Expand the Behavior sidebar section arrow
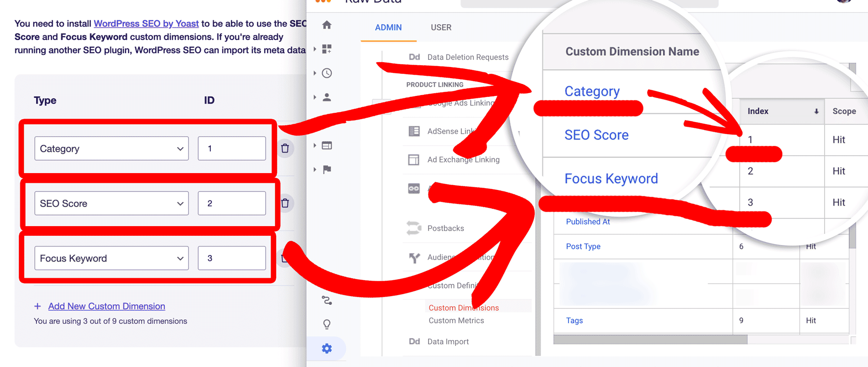Viewport: 868px width, 367px height. [x=315, y=145]
